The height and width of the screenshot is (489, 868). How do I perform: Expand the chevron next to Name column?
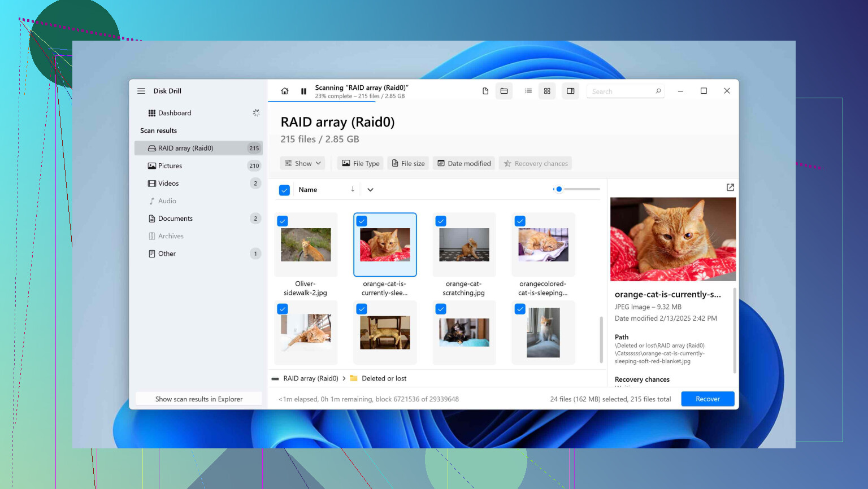pyautogui.click(x=370, y=190)
